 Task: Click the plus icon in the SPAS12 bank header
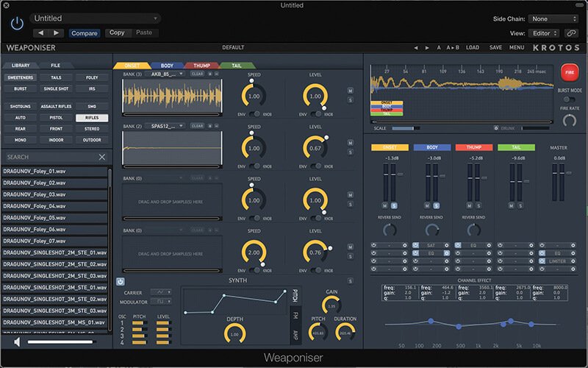tap(210, 126)
